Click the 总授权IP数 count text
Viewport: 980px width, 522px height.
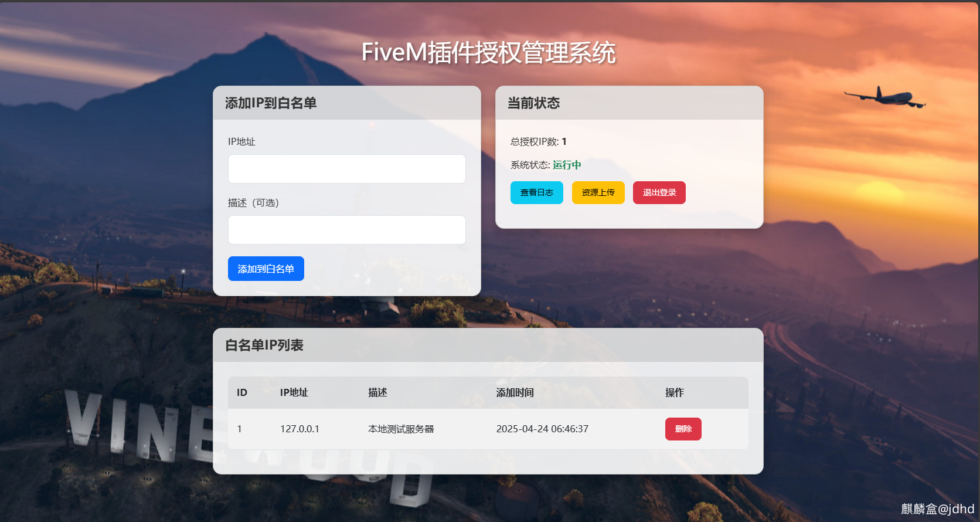(x=539, y=141)
